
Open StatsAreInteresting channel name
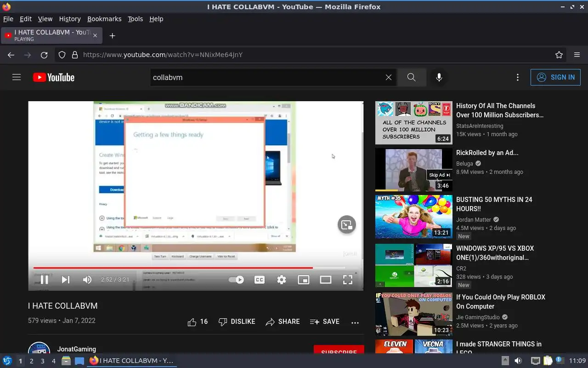click(x=480, y=126)
